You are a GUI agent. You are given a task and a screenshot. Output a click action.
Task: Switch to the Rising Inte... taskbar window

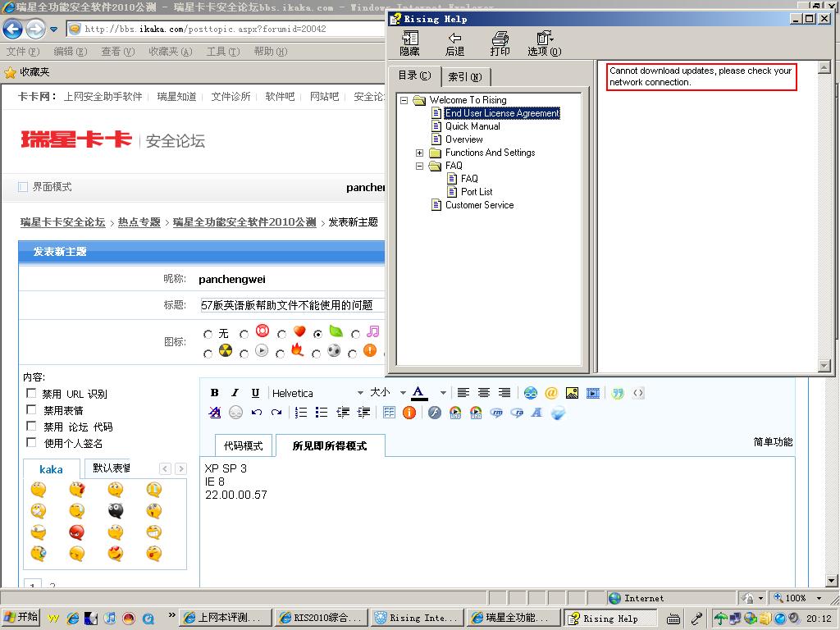(x=417, y=618)
